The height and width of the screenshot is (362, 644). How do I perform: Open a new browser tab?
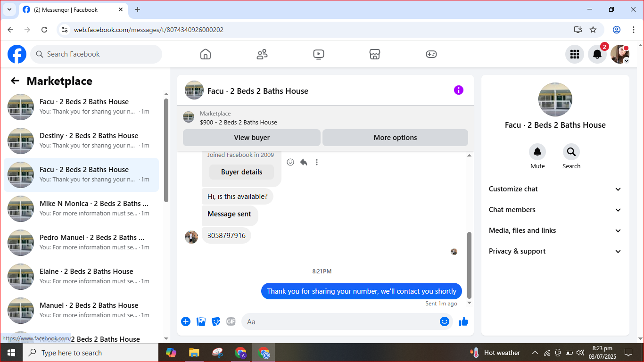click(x=138, y=9)
